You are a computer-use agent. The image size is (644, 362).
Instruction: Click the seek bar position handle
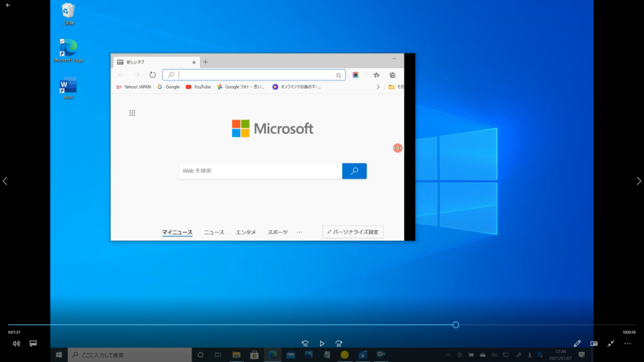[x=456, y=325]
